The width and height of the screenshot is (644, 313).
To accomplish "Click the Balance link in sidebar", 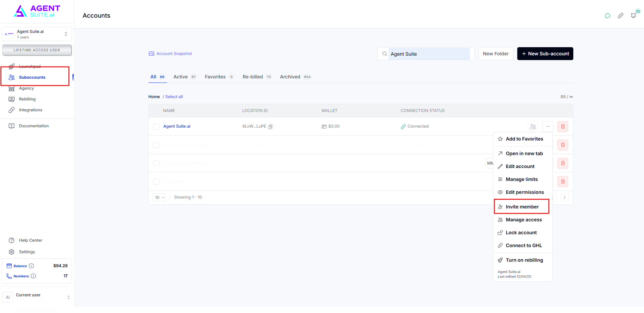I will [x=20, y=266].
